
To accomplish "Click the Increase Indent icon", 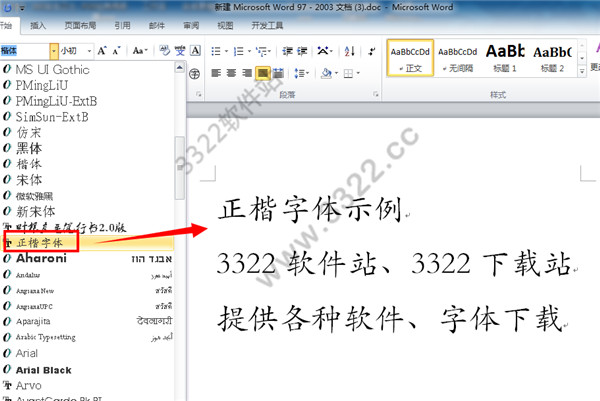I will point(302,51).
